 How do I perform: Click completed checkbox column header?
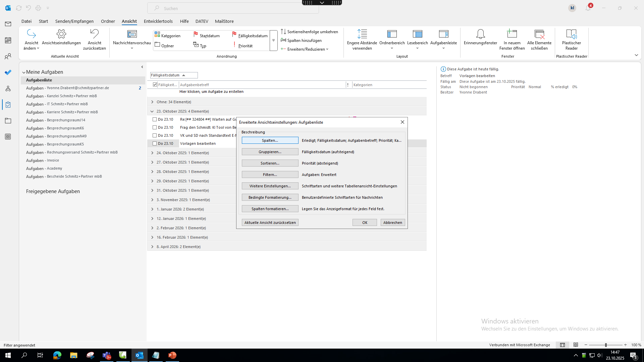(155, 85)
